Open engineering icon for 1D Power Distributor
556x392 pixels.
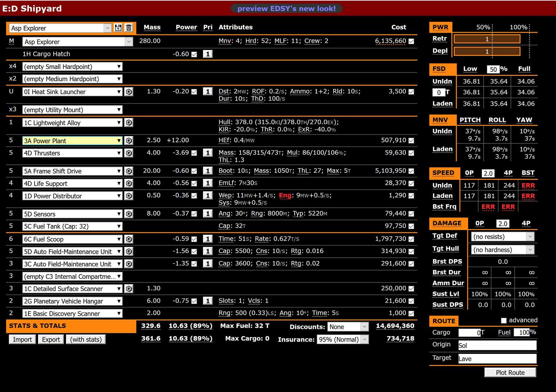129,196
